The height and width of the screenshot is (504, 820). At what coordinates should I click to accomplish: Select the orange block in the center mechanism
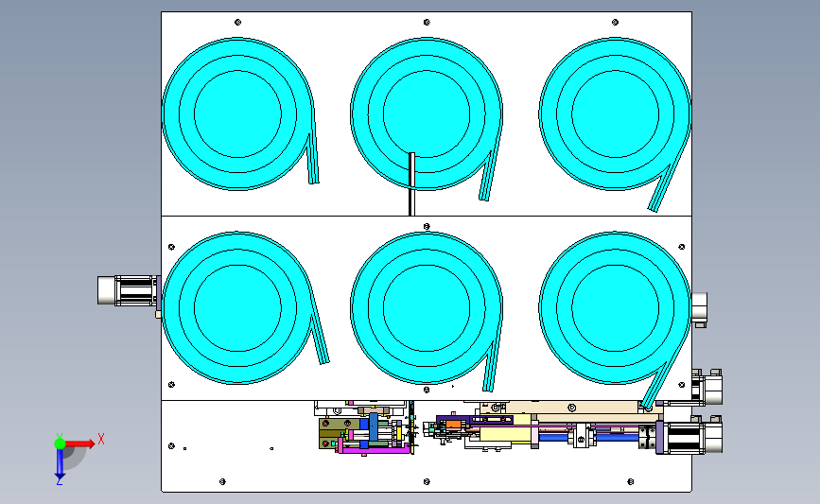[x=452, y=425]
